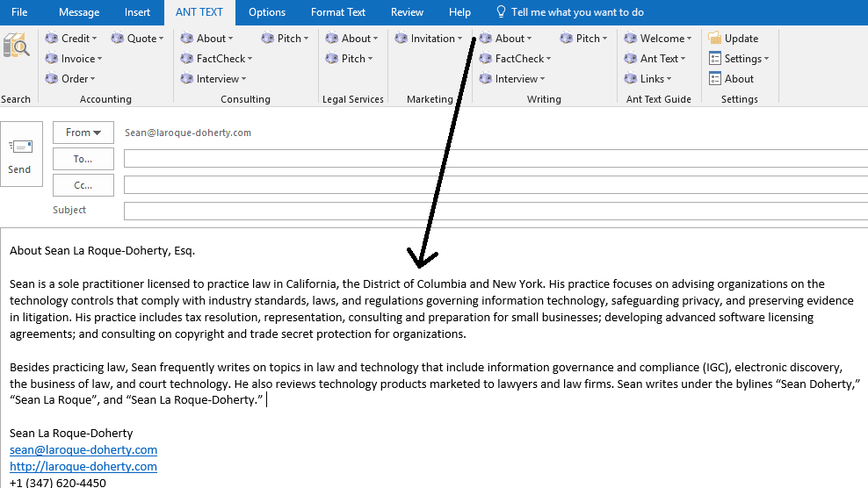
Task: Click the signature name Sean La Roque-Doherty
Action: coord(71,434)
